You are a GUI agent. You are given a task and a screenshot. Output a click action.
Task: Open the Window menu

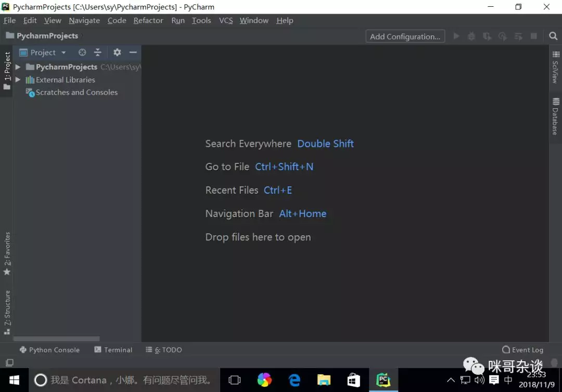[x=254, y=20]
